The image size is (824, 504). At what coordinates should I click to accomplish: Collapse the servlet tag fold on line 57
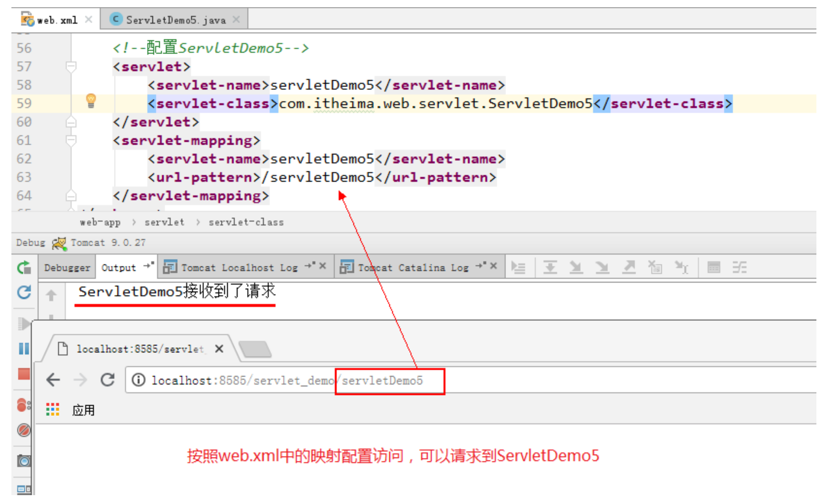pyautogui.click(x=71, y=66)
